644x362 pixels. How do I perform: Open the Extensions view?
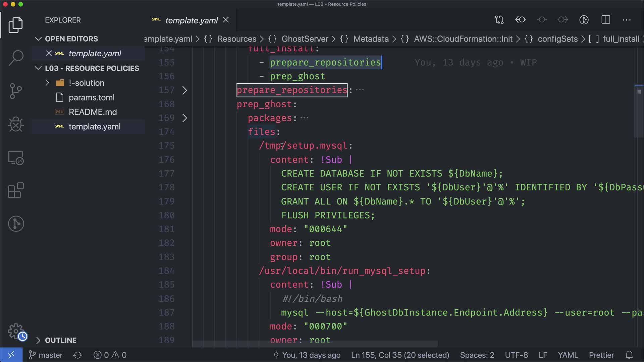[16, 191]
